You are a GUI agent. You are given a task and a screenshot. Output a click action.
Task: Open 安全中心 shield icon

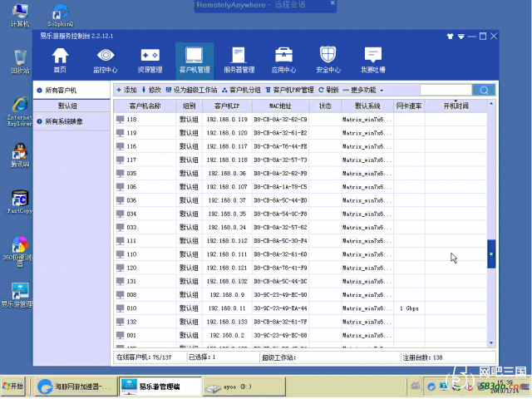[x=328, y=61]
